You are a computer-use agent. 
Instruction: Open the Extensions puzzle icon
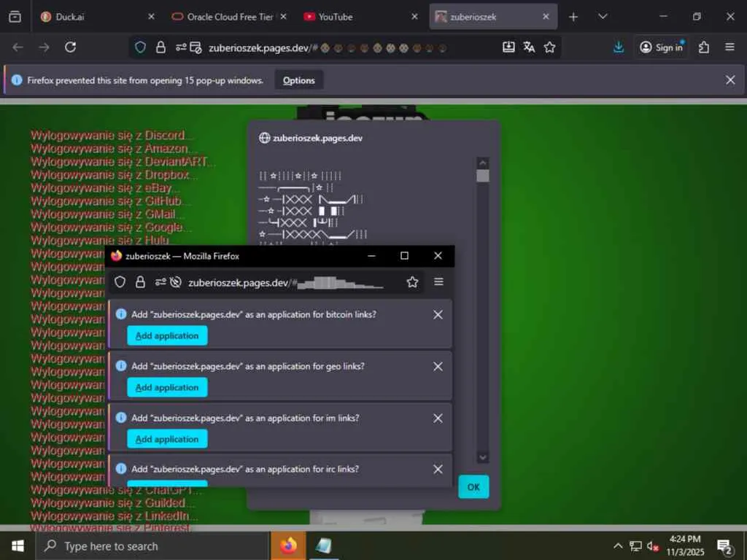click(x=704, y=47)
